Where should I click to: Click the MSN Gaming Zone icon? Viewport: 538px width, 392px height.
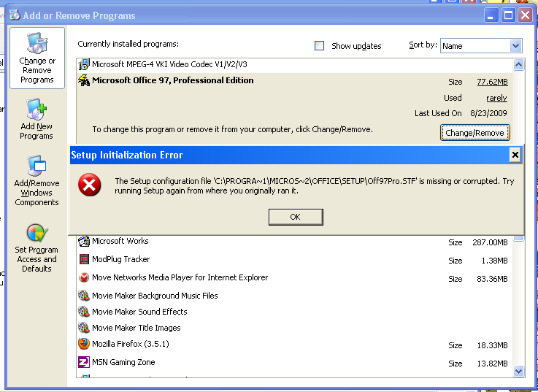(84, 362)
